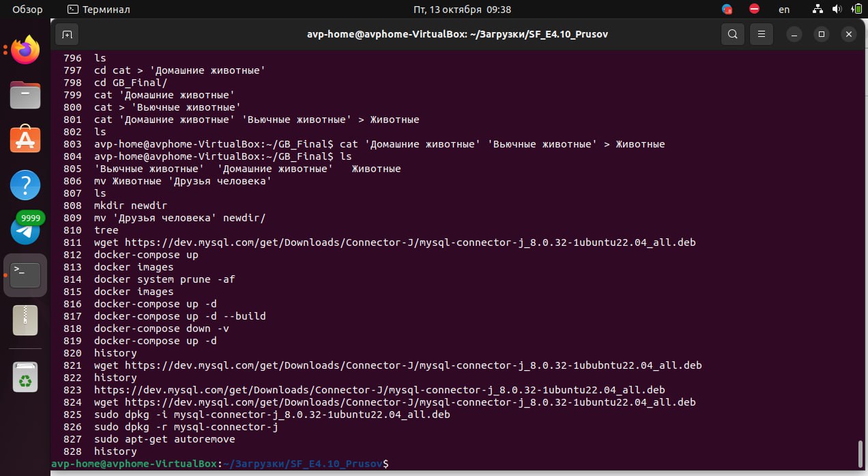This screenshot has width=868, height=476.
Task: Open the network status icon
Action: (x=818, y=10)
